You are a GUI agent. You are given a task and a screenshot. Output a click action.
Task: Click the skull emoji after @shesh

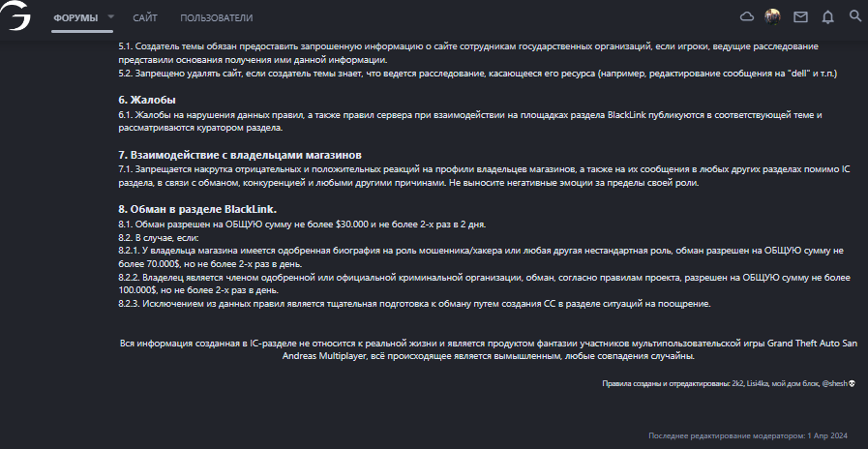click(852, 384)
